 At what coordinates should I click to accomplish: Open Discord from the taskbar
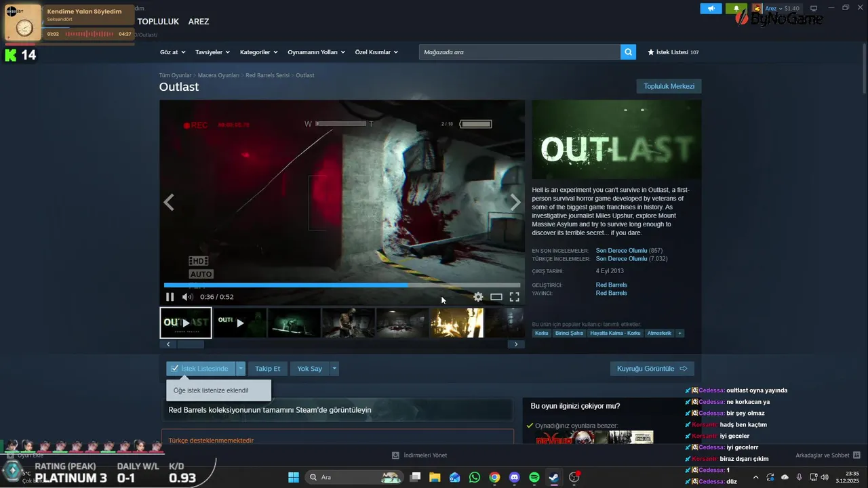[515, 477]
